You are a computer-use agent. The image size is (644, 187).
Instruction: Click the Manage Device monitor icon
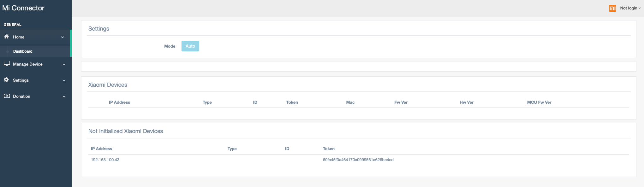pyautogui.click(x=7, y=64)
